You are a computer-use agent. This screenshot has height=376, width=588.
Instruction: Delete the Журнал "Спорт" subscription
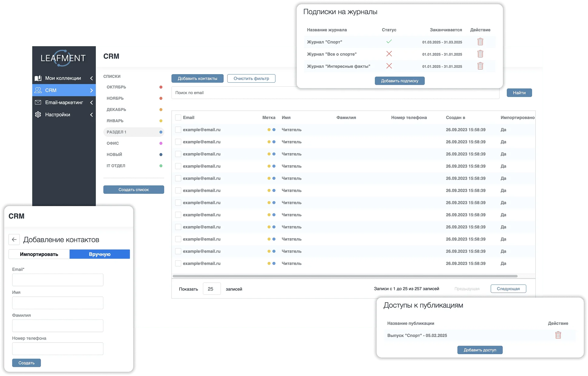[480, 42]
